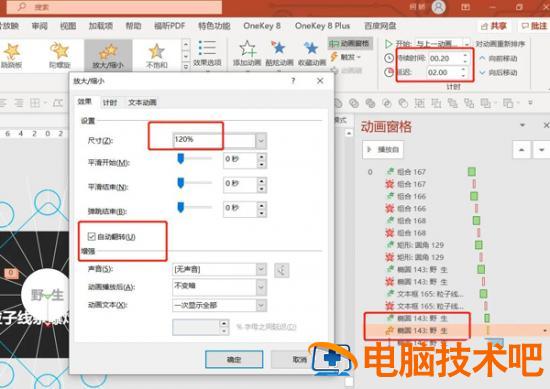Open the 百度网盘 ribbon tab
The height and width of the screenshot is (389, 550).
pos(380,26)
